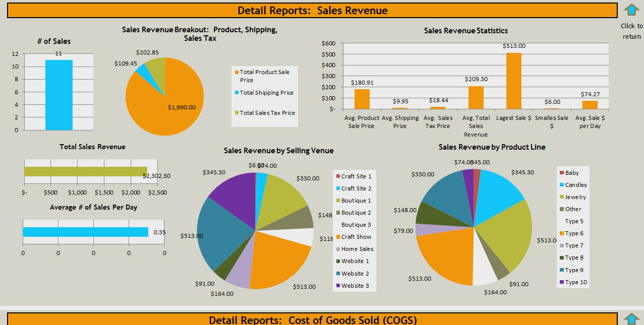
Task: Select the 'Sales Revenue by Product Line' chart title
Action: point(492,147)
